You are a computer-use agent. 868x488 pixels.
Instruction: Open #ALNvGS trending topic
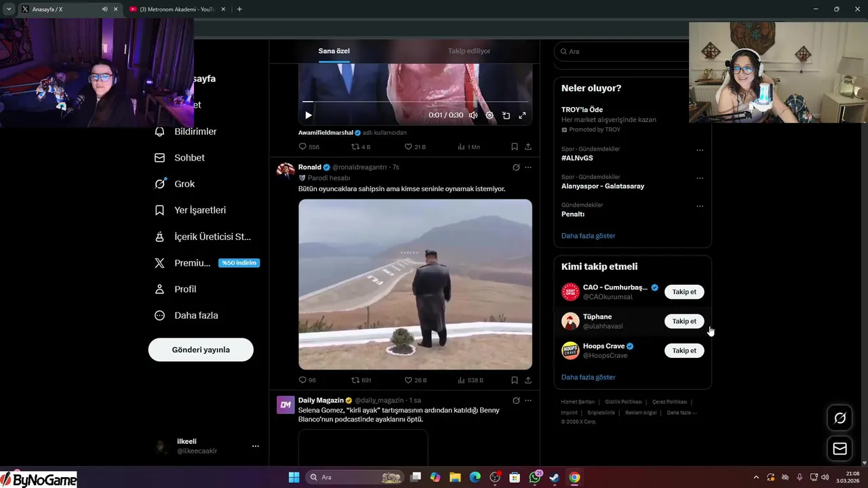[x=577, y=158]
